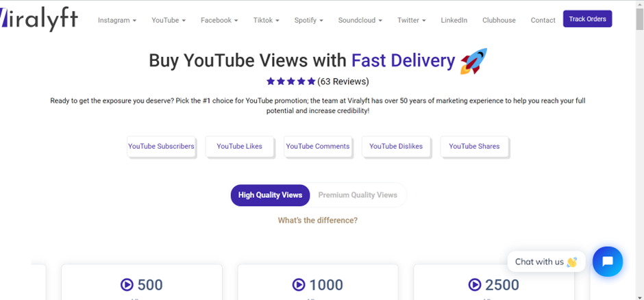The image size is (644, 300).
Task: Click the 'What's the difference?' link
Action: pyautogui.click(x=318, y=221)
